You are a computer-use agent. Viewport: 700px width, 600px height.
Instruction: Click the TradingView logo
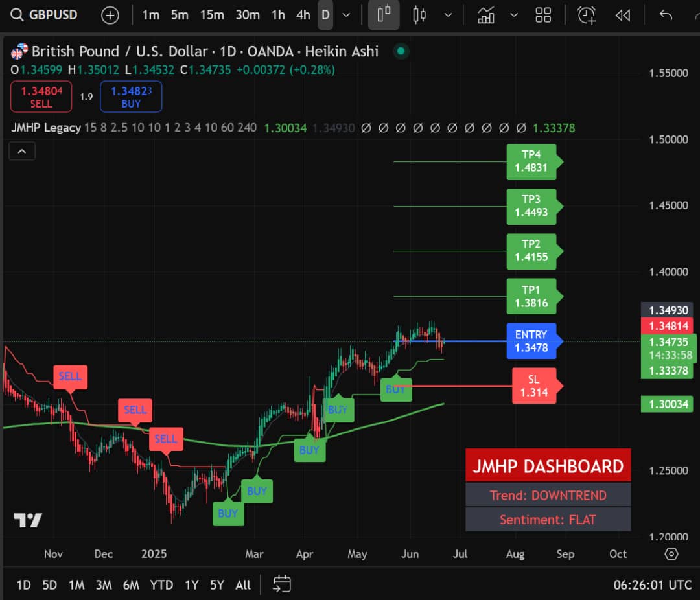(28, 520)
